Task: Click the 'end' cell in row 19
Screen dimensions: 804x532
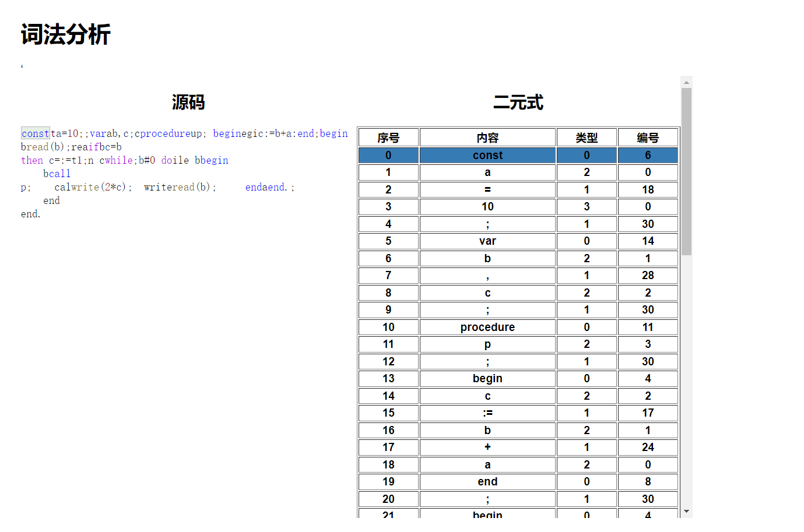Action: [487, 481]
